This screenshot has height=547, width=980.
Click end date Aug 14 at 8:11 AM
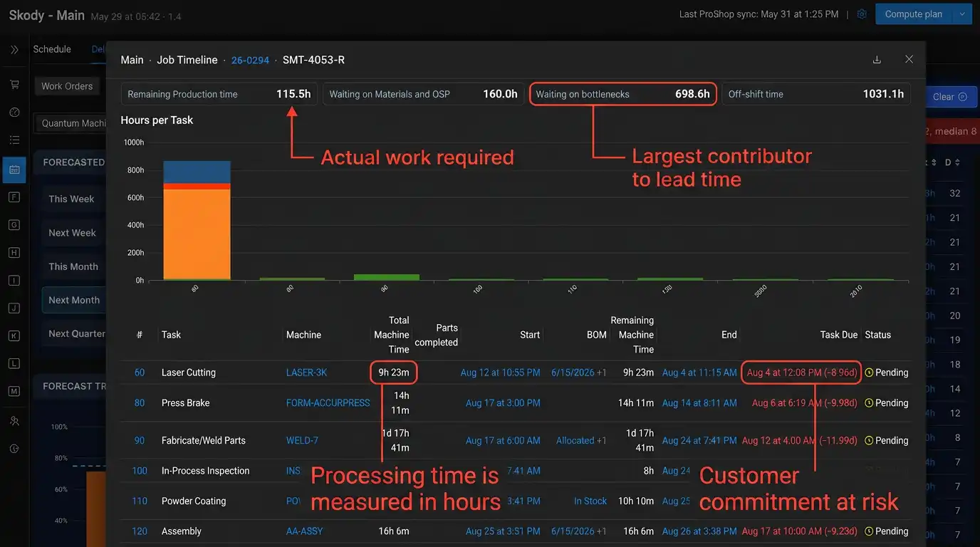[x=699, y=403]
